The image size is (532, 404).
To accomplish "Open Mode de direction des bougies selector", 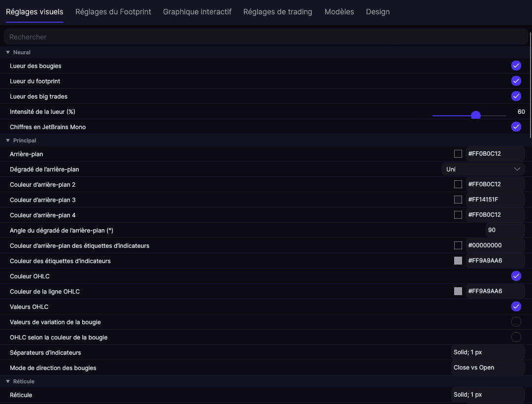I will coord(488,368).
